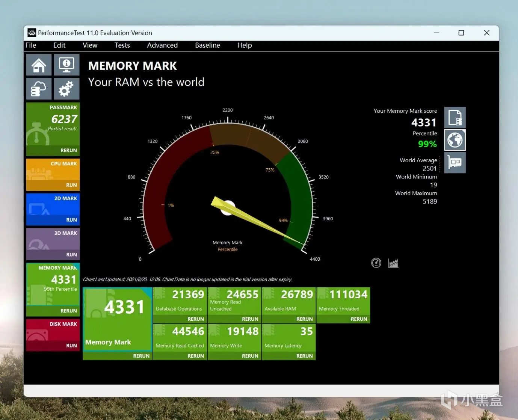Select the world comparison globe icon
518x420 pixels.
pos(455,140)
